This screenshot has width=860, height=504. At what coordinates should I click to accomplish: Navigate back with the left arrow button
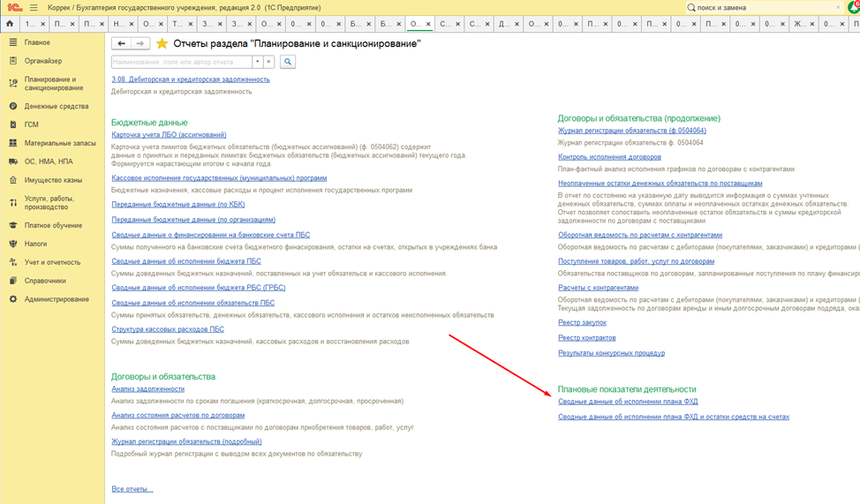click(x=121, y=43)
